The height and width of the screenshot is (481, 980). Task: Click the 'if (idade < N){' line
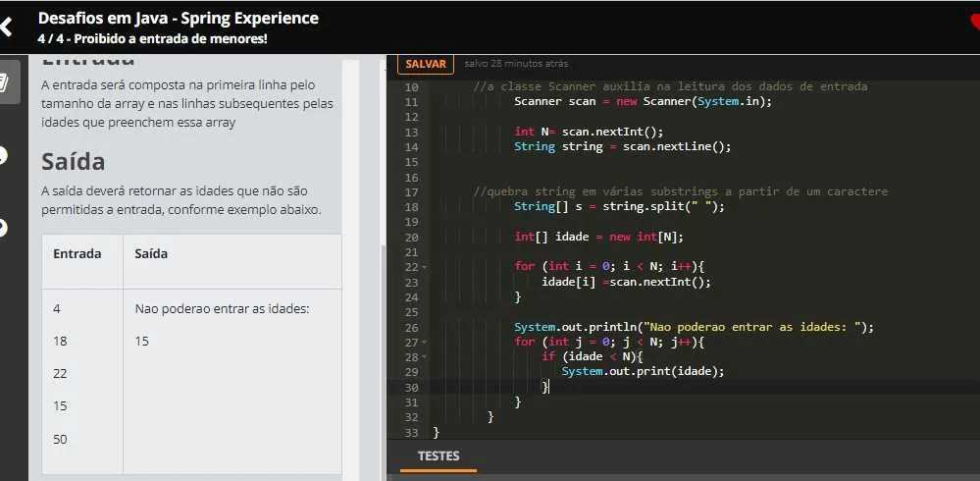593,357
